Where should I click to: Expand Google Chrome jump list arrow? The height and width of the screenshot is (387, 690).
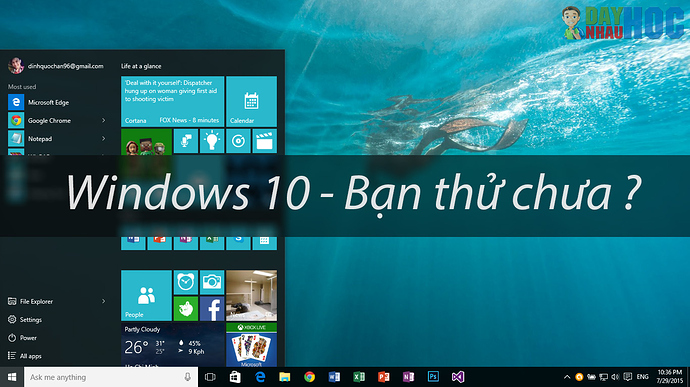point(103,120)
